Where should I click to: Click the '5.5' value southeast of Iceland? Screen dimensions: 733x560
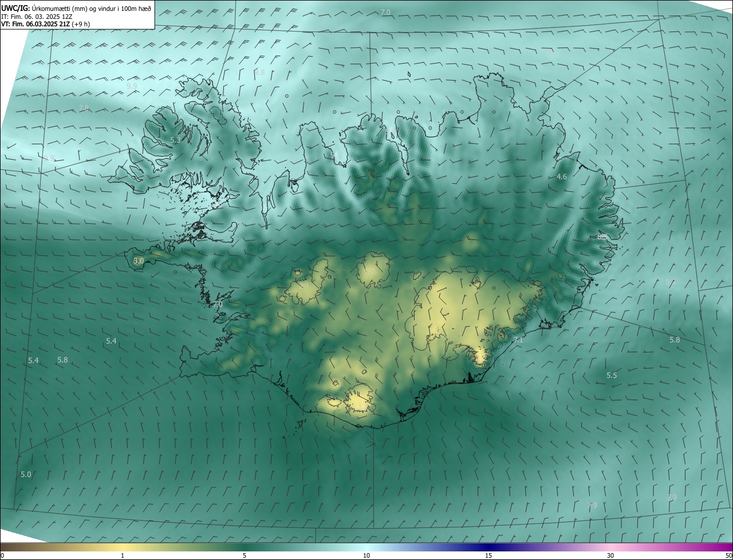(612, 375)
